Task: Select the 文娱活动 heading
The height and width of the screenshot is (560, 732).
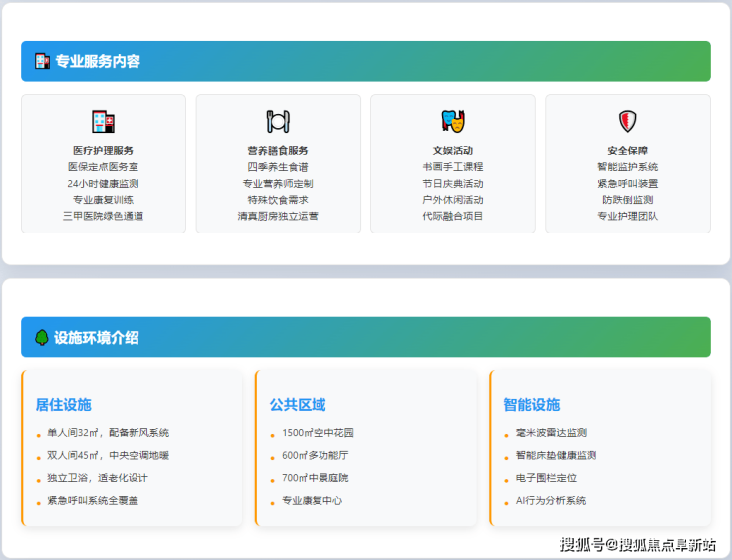Action: (453, 151)
